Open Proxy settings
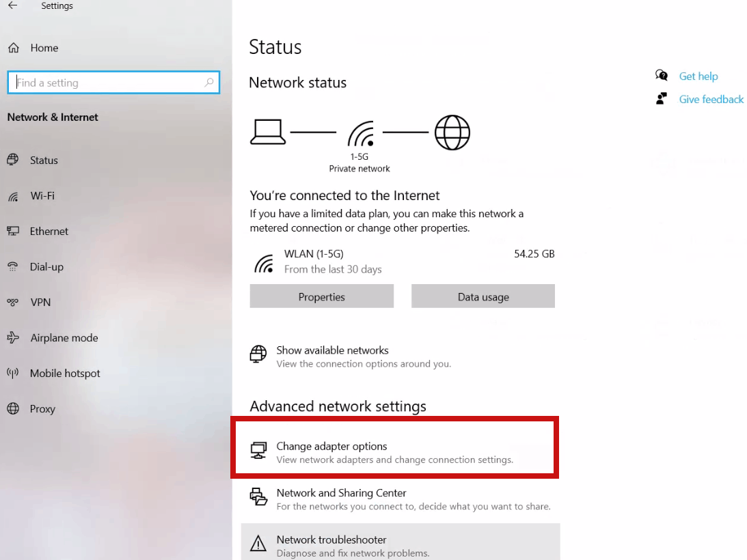 [42, 408]
